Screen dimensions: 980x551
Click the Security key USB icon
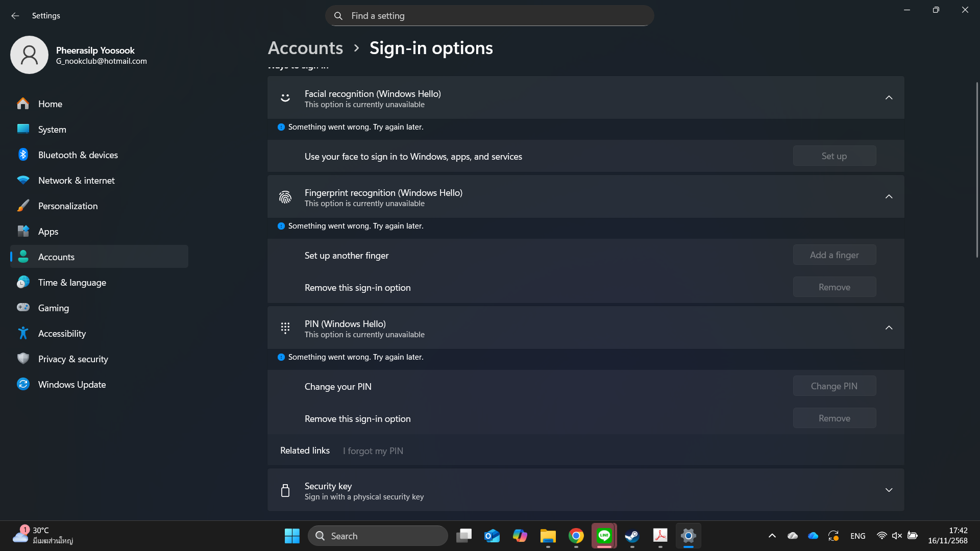[x=285, y=491]
